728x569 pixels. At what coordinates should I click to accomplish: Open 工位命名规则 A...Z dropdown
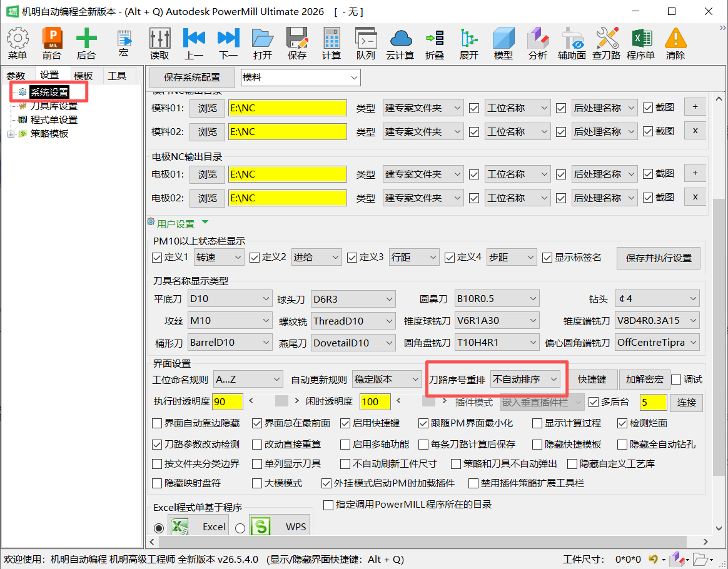click(248, 379)
